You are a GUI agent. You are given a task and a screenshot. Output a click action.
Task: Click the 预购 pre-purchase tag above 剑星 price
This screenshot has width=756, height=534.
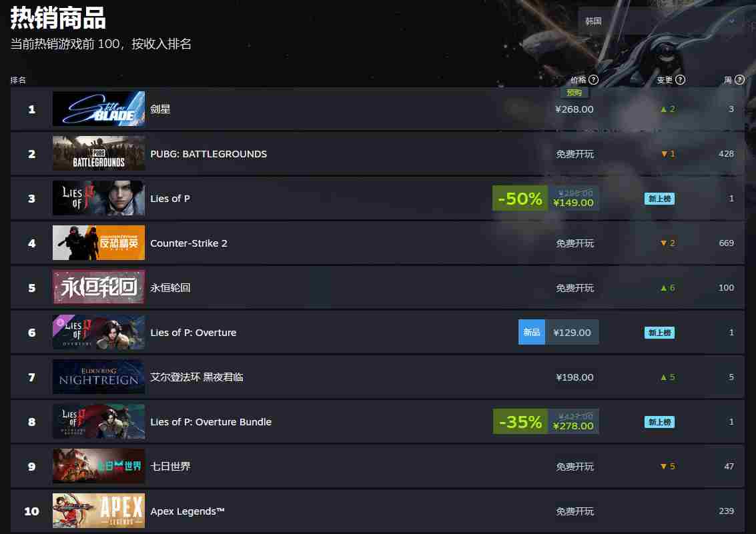pyautogui.click(x=574, y=93)
